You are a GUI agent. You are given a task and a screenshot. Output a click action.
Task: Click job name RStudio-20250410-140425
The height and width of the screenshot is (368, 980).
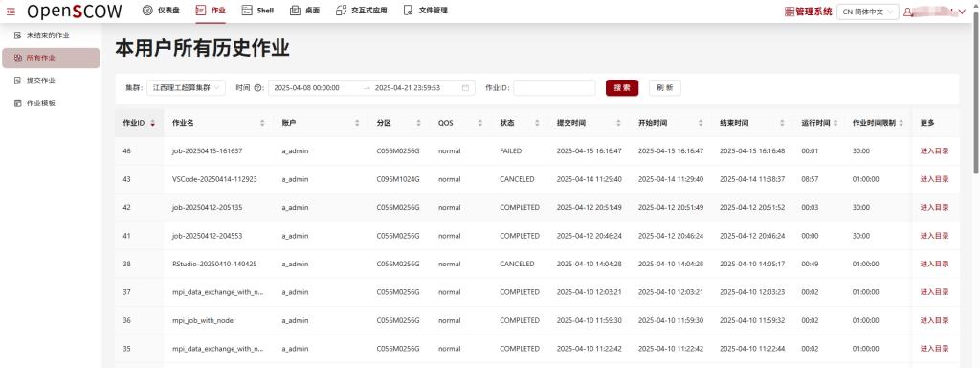coord(214,264)
